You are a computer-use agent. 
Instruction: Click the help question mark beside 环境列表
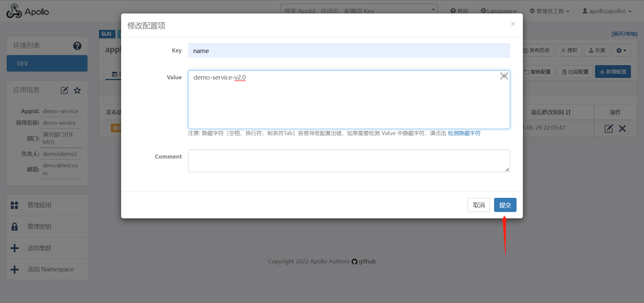pos(77,46)
